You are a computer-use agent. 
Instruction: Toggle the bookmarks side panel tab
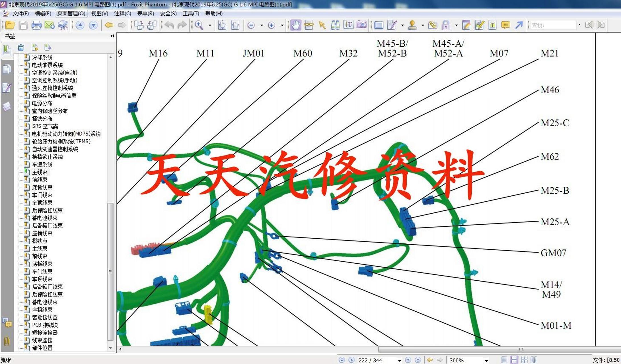pos(7,51)
